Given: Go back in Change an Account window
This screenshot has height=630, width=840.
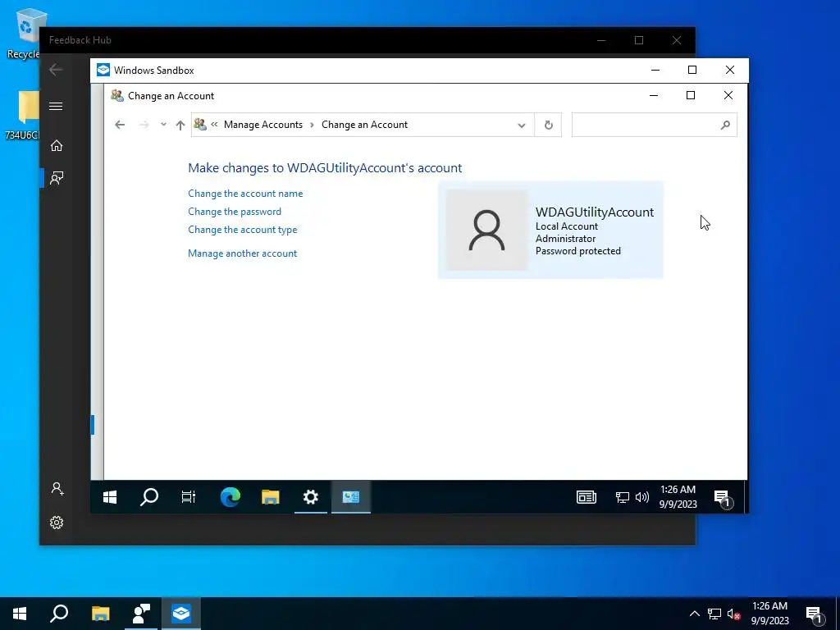Looking at the screenshot, I should [120, 125].
